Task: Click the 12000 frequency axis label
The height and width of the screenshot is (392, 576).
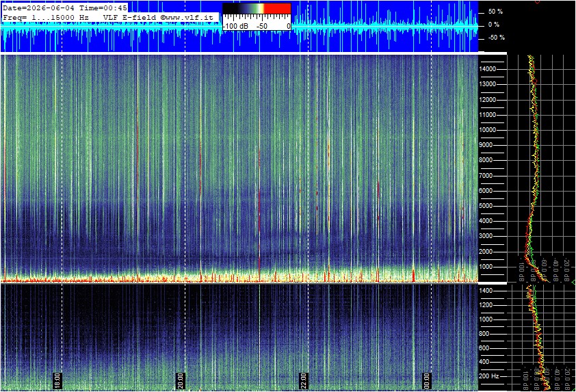Action: (488, 100)
